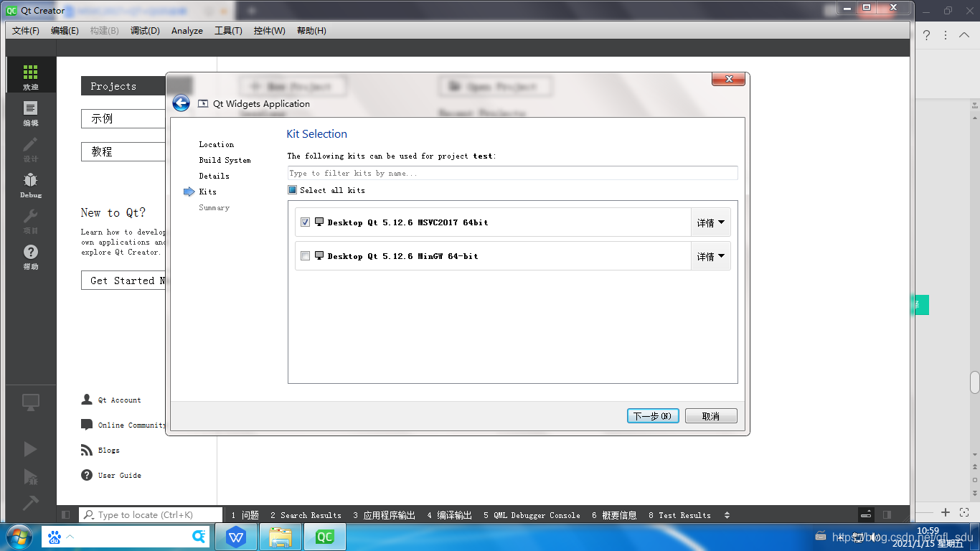Click the Baidu paw icon in taskbar search

pyautogui.click(x=55, y=537)
